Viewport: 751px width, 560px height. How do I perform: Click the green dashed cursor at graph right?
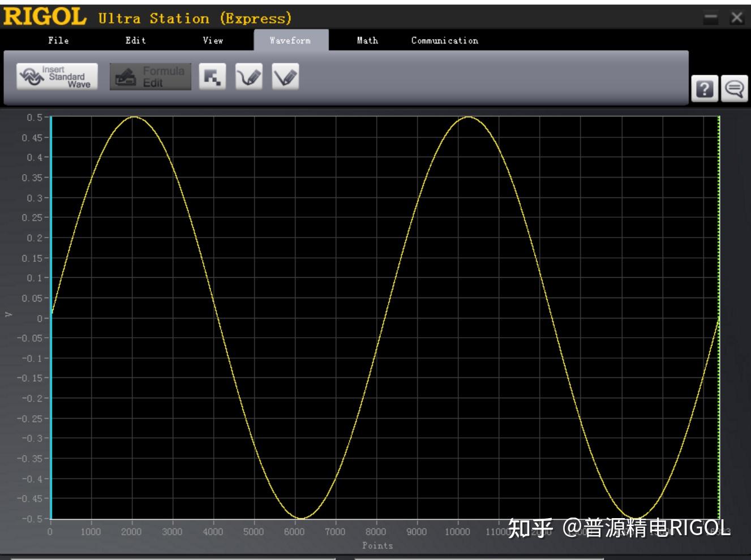pos(718,317)
